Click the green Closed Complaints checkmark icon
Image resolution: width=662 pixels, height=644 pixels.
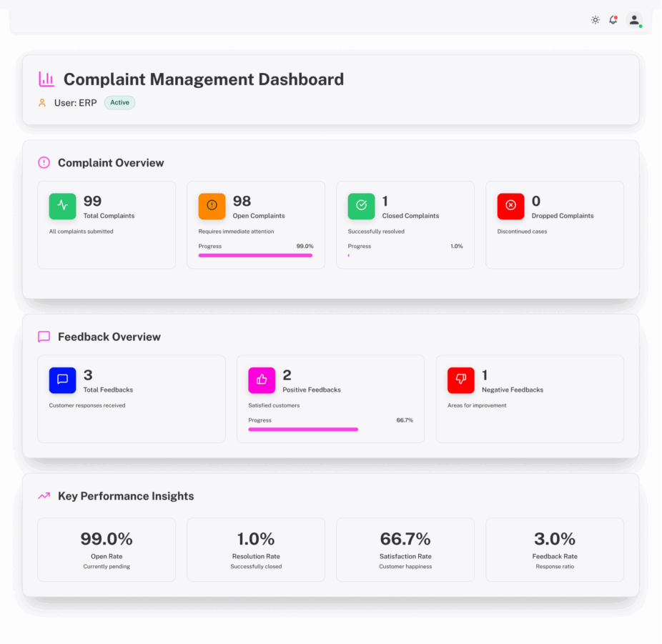(x=361, y=206)
